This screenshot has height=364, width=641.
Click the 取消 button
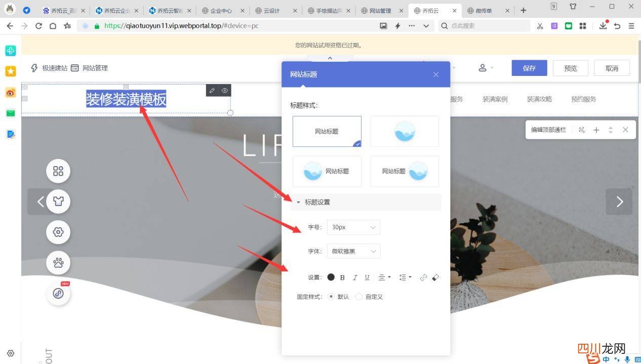click(612, 68)
